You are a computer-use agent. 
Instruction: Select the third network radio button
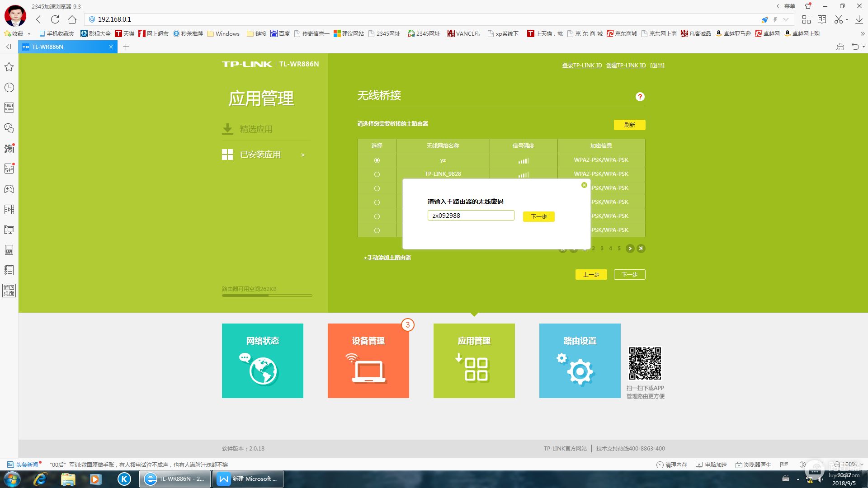377,188
